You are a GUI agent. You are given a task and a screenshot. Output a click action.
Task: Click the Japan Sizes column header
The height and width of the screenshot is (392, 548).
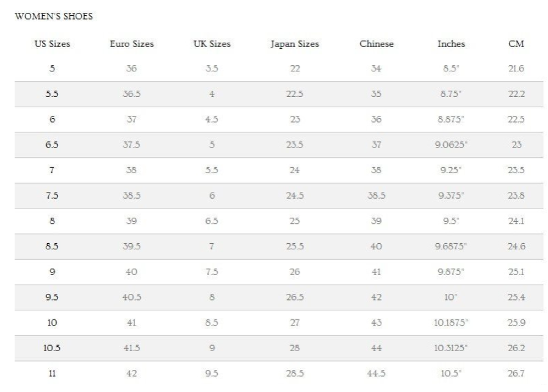(x=295, y=44)
